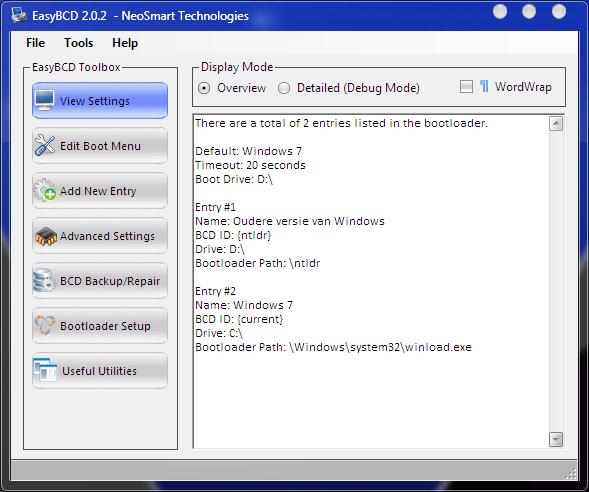Select the Overview radio button
The width and height of the screenshot is (589, 492).
coord(204,88)
